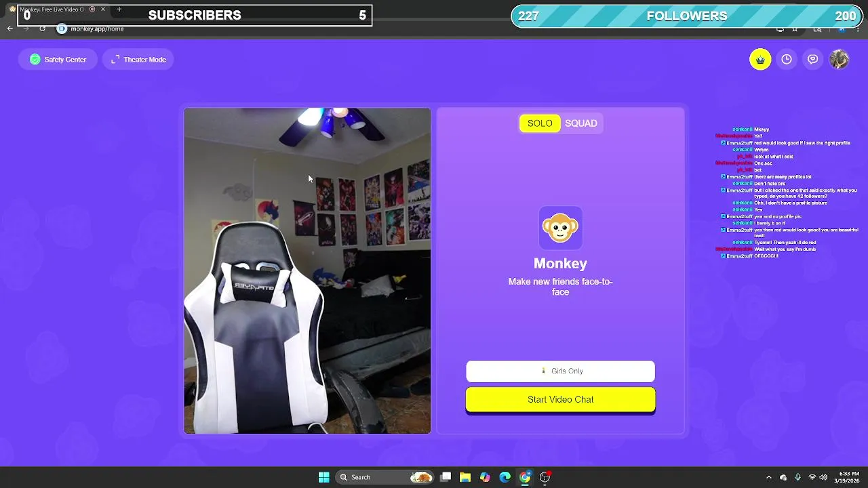Image resolution: width=868 pixels, height=488 pixels.
Task: Launch Copilot from taskbar
Action: pos(485,477)
